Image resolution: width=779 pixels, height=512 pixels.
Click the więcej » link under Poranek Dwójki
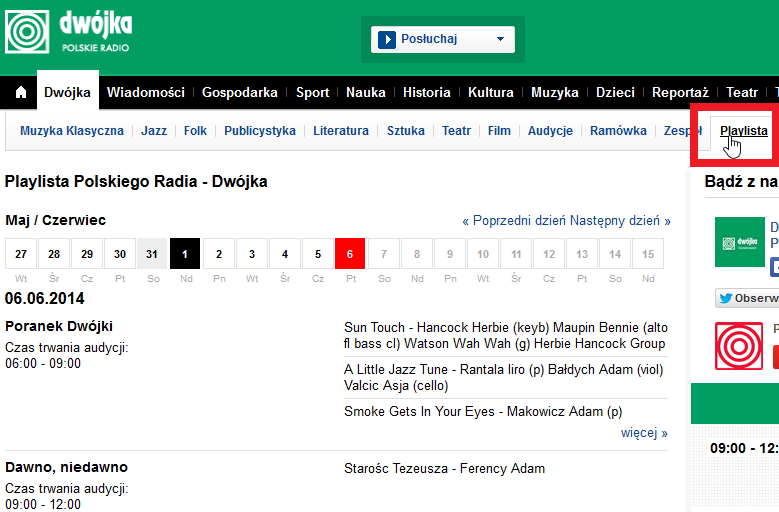click(644, 433)
